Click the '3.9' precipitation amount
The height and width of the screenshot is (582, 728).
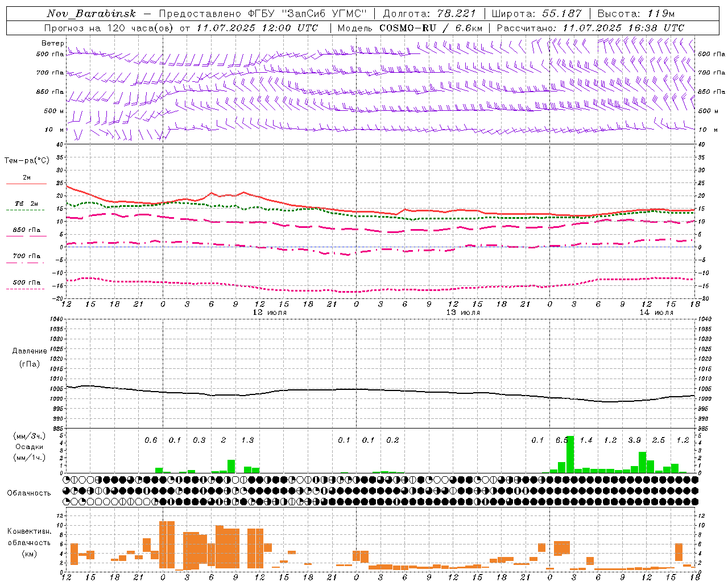click(634, 440)
